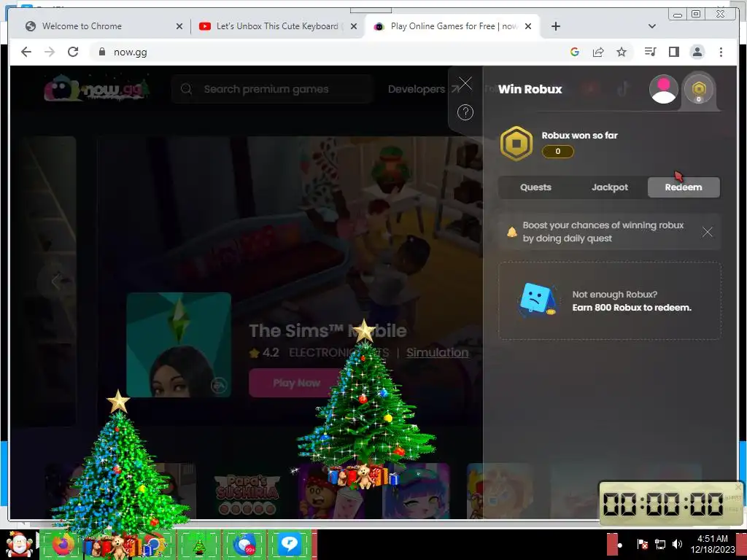Open The Sims Mobile game thumbnail
This screenshot has height=560, width=747.
[179, 344]
